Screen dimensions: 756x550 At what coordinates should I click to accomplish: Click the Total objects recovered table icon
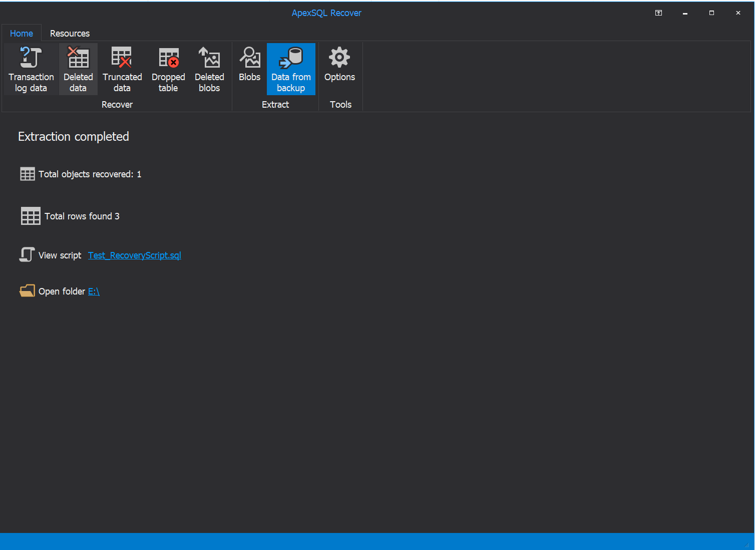point(27,174)
